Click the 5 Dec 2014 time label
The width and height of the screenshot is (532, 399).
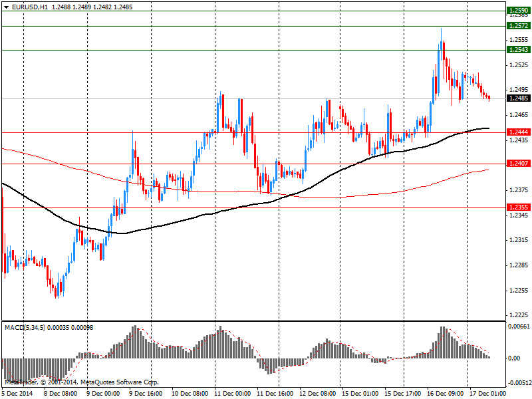(17, 394)
